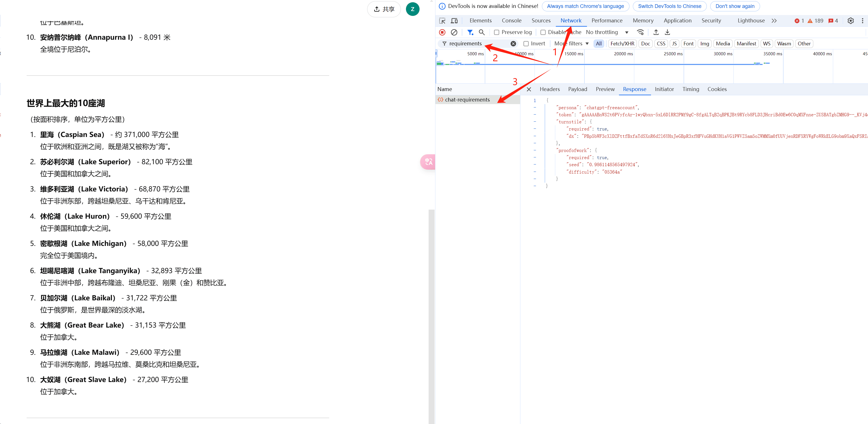The width and height of the screenshot is (868, 424).
Task: Open DevTools settings gear
Action: pyautogui.click(x=850, y=21)
